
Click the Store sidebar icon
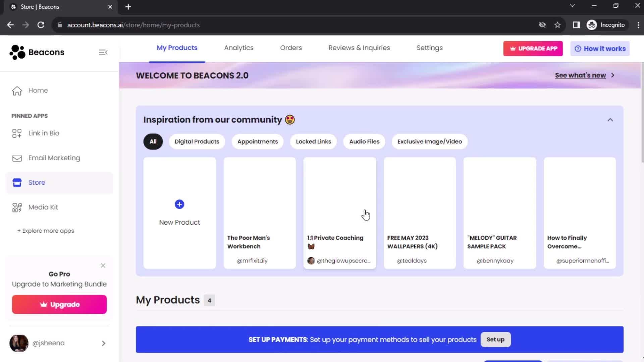click(16, 183)
